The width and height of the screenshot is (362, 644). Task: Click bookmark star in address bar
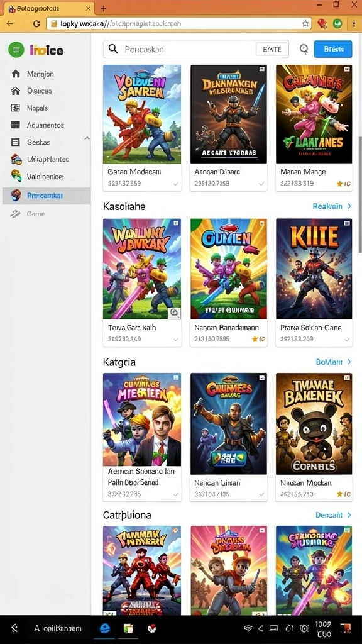(x=305, y=23)
